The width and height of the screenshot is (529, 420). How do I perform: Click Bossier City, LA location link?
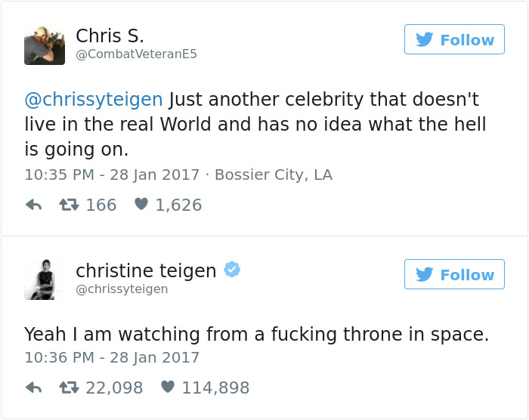274,174
